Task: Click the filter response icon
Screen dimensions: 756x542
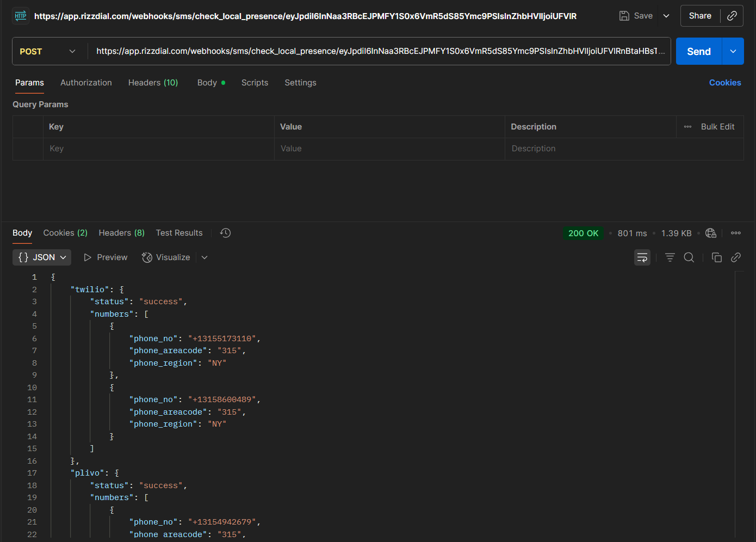Action: [x=670, y=257]
